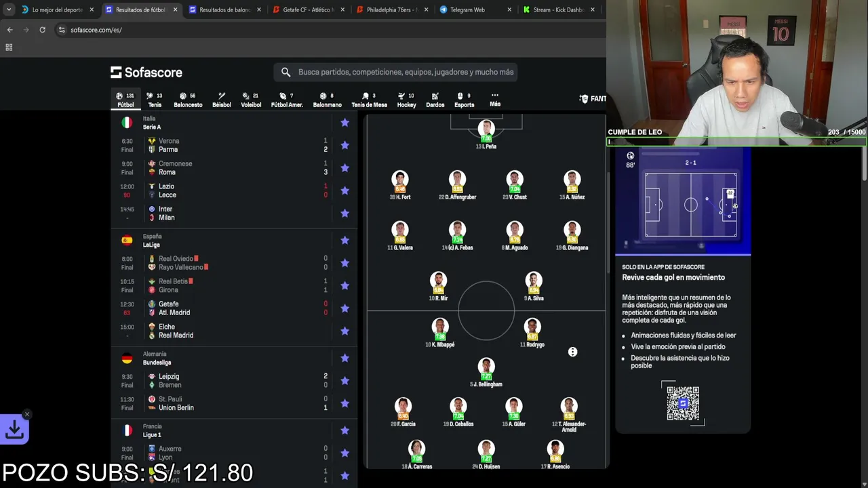Switch to the Baloncesto tab
This screenshot has height=488, width=868.
point(188,100)
